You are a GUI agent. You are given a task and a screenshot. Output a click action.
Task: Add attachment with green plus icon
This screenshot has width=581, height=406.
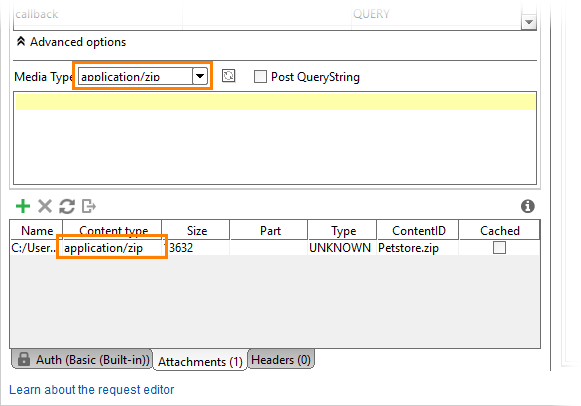23,206
